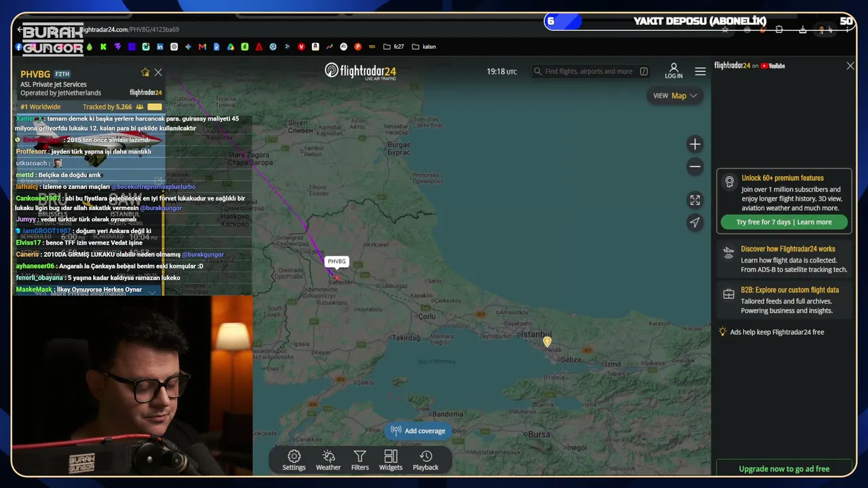
Task: Click the Tracked by 5,266 text
Action: (107, 107)
